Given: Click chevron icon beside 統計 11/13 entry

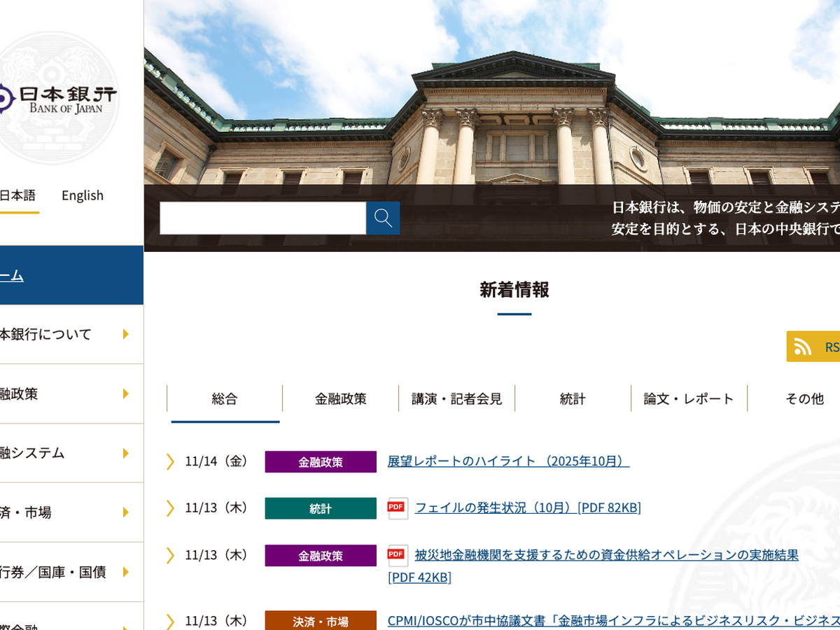Looking at the screenshot, I should tap(170, 508).
